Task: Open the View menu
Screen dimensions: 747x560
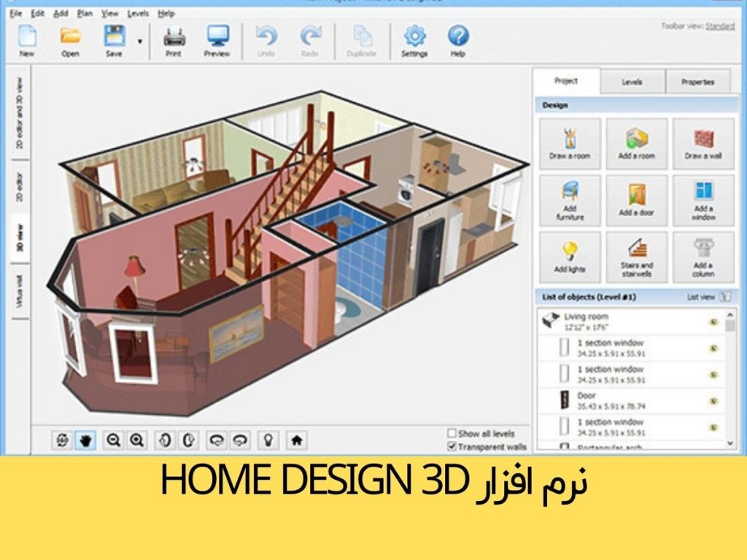Action: click(109, 13)
